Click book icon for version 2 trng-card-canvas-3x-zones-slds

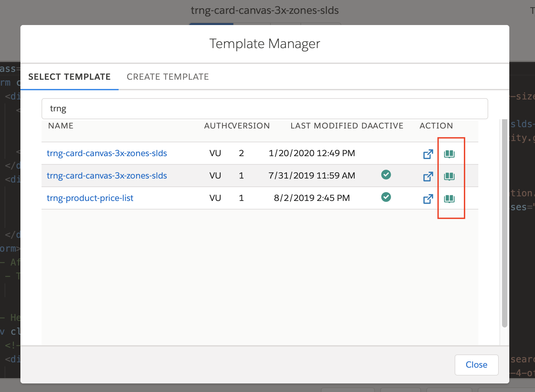pyautogui.click(x=449, y=154)
